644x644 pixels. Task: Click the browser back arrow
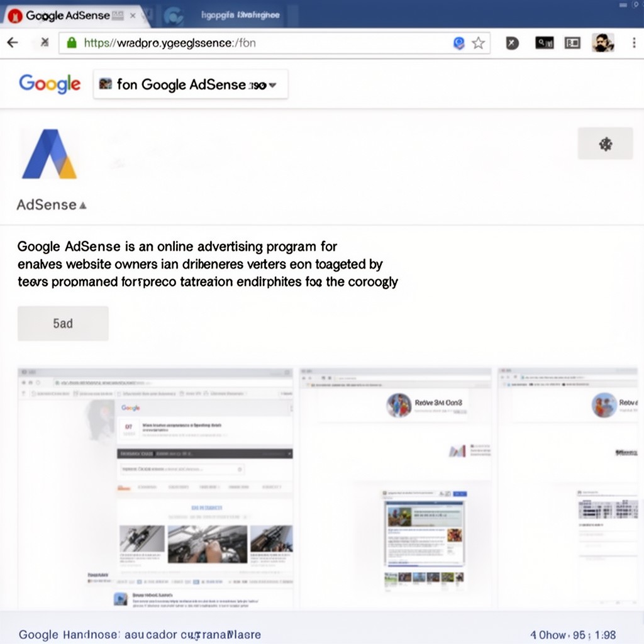click(x=13, y=43)
